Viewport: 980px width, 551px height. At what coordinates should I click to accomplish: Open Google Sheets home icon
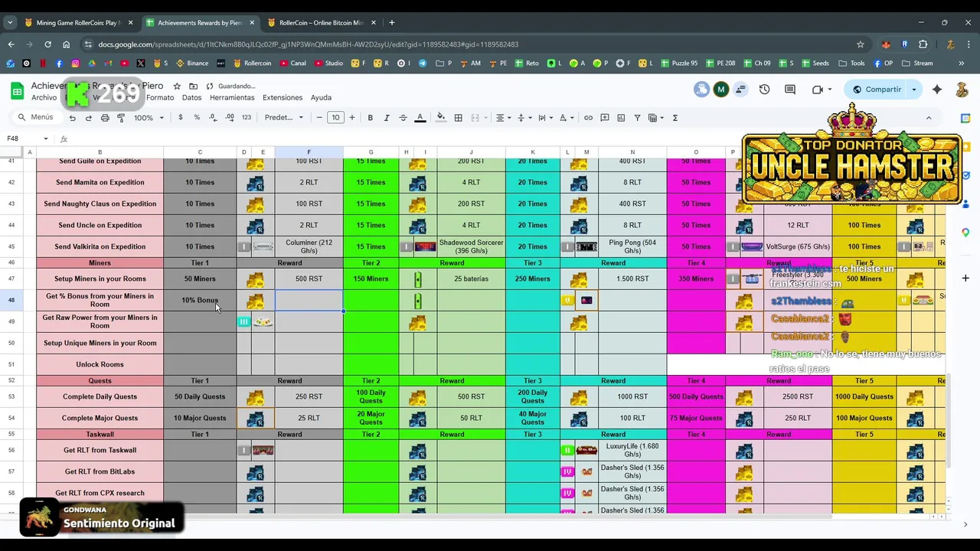pyautogui.click(x=17, y=91)
